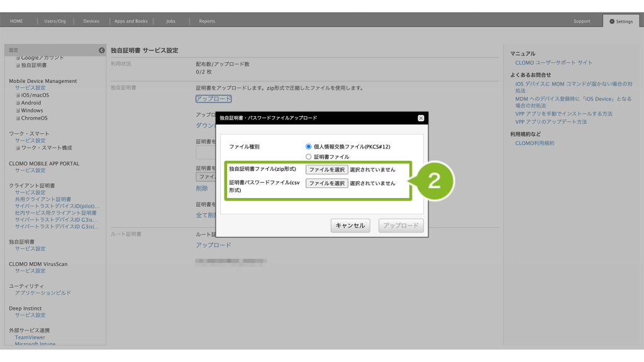Select the 個人情報交換ファイル(PKCS#12) radio button

(309, 146)
